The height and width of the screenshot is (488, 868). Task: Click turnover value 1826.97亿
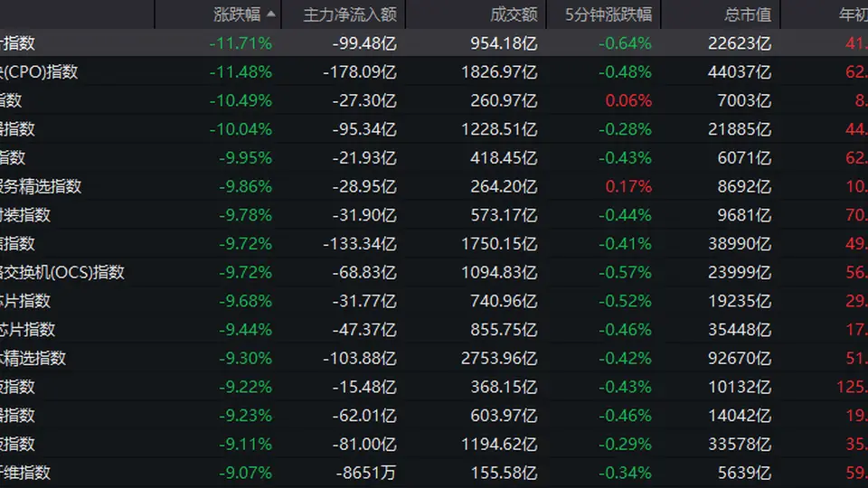[x=499, y=72]
